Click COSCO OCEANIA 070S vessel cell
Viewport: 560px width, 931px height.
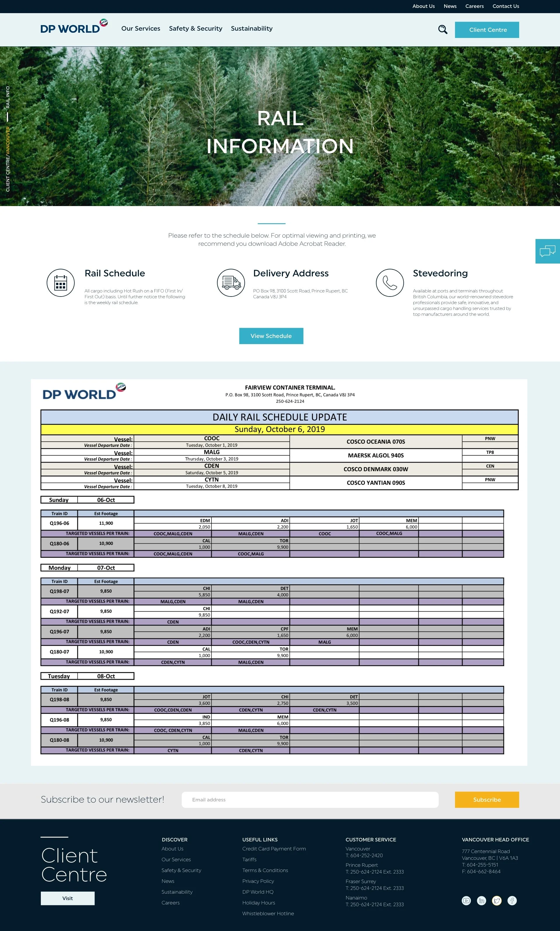(376, 442)
